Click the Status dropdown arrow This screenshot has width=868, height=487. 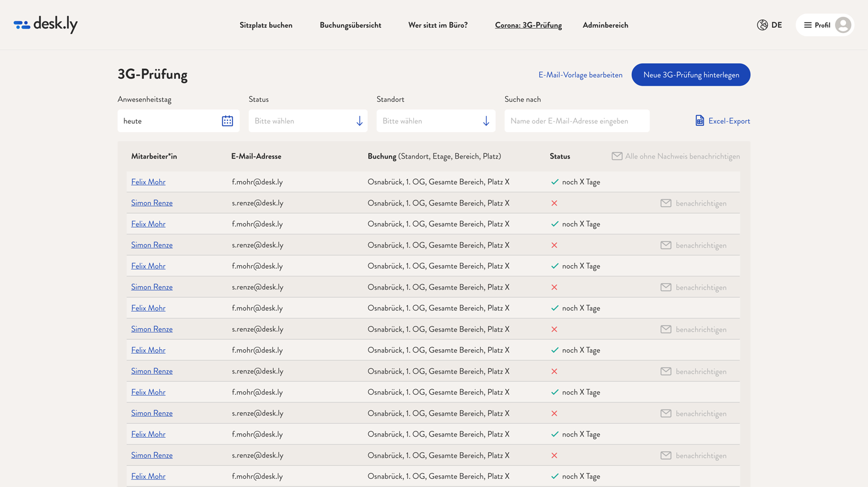(x=359, y=121)
